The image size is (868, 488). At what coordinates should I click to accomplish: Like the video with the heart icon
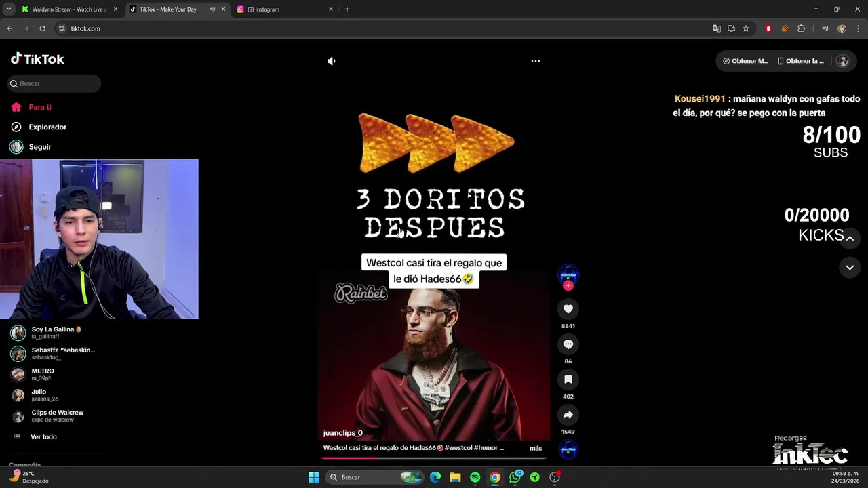568,309
